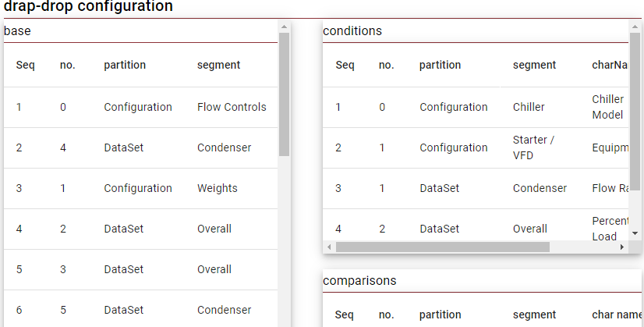The height and width of the screenshot is (327, 644).
Task: Click the conditions panel scroll-up arrow
Action: [x=635, y=26]
